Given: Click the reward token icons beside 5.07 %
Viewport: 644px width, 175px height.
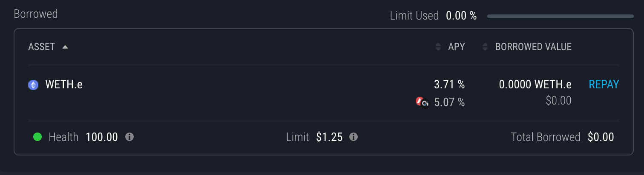Looking at the screenshot, I should point(423,102).
